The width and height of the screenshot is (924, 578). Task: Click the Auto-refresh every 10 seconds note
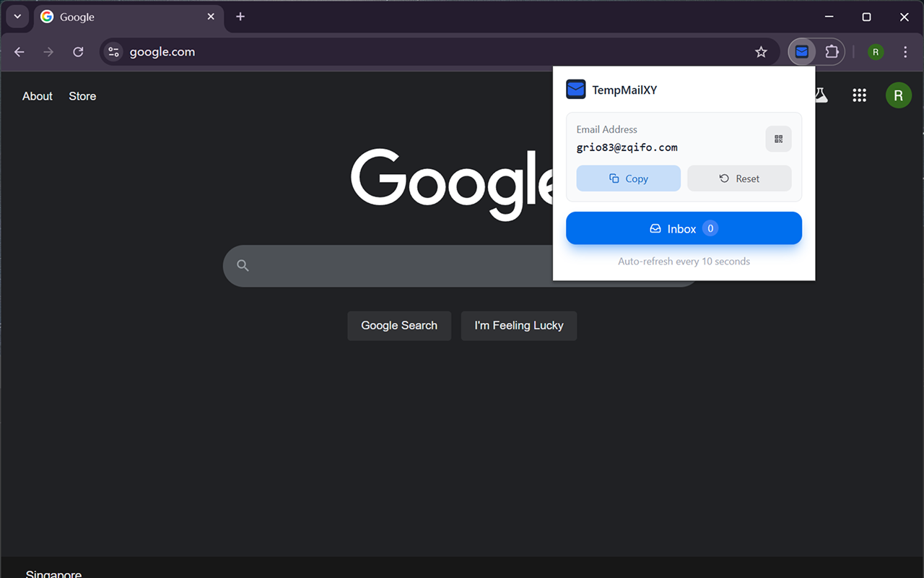(x=684, y=262)
